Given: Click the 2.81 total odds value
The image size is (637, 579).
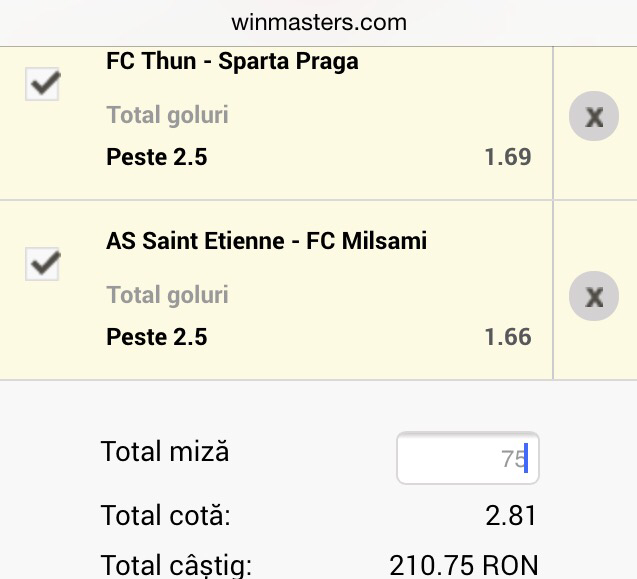Looking at the screenshot, I should pyautogui.click(x=511, y=517).
